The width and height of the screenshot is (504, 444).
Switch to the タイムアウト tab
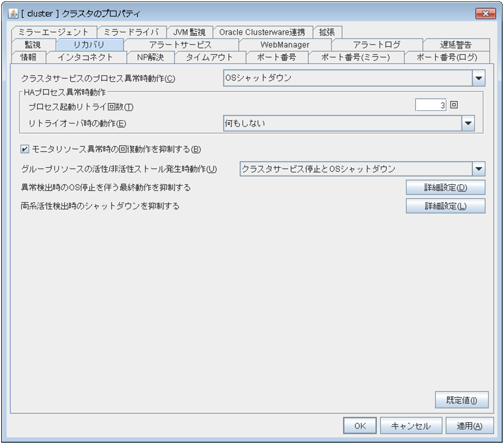tap(209, 57)
